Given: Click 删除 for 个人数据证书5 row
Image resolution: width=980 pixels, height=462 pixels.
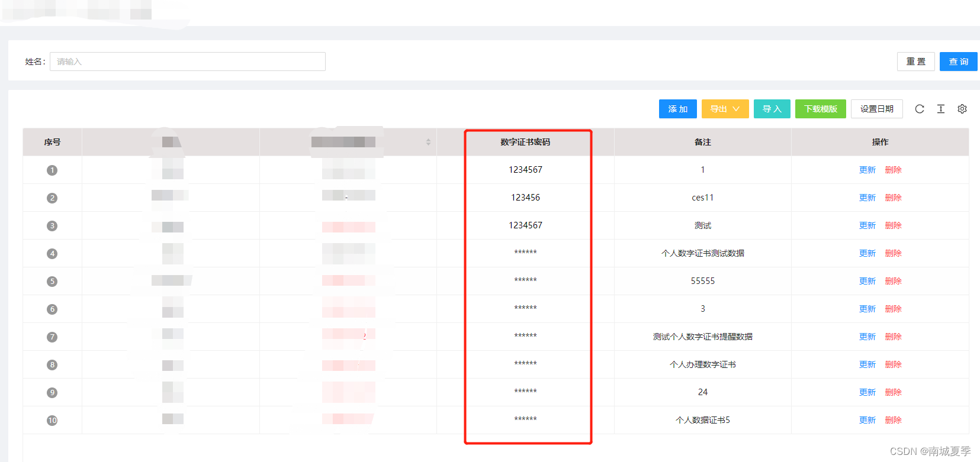Looking at the screenshot, I should pos(894,420).
